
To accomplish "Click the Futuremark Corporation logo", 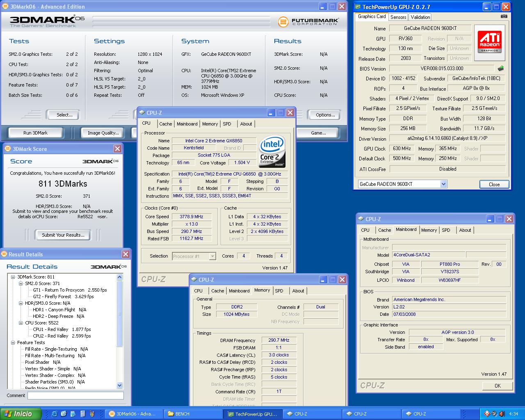I will (x=308, y=22).
